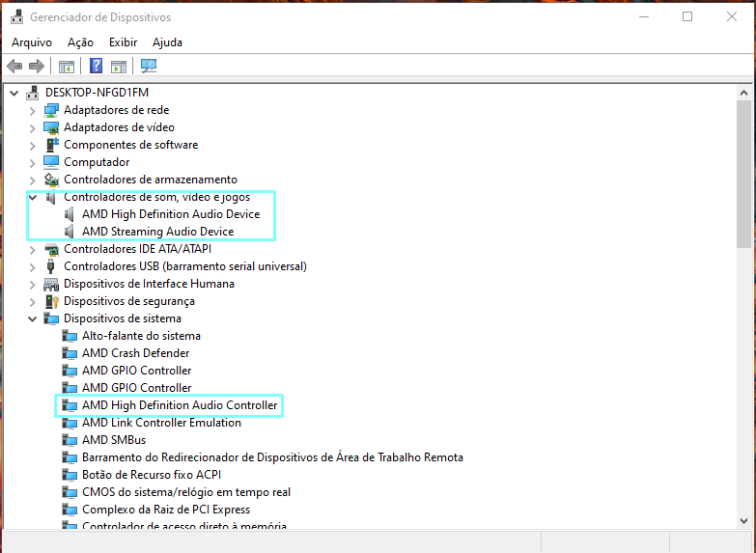Click the Device Manager title bar icon
This screenshot has width=756, height=553.
[16, 16]
